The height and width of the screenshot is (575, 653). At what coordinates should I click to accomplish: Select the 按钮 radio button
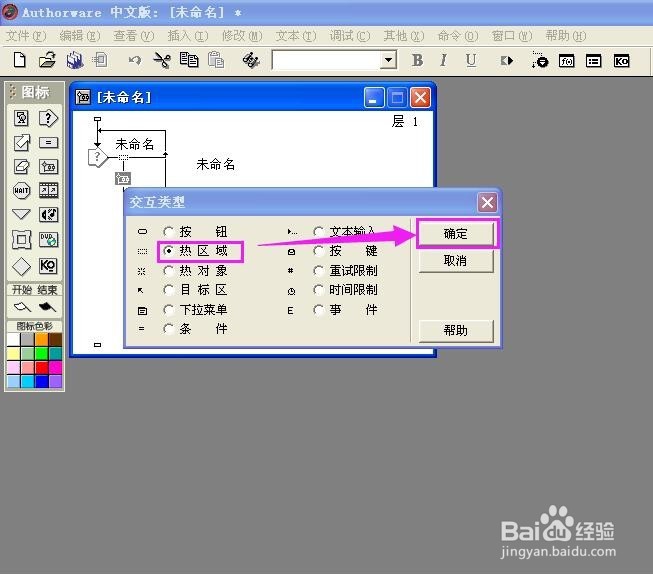point(169,231)
